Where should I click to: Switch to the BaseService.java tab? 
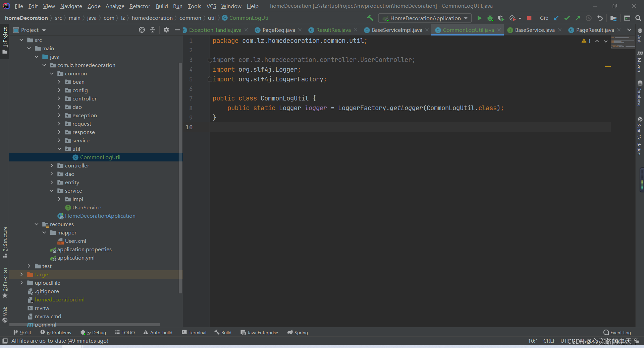535,30
